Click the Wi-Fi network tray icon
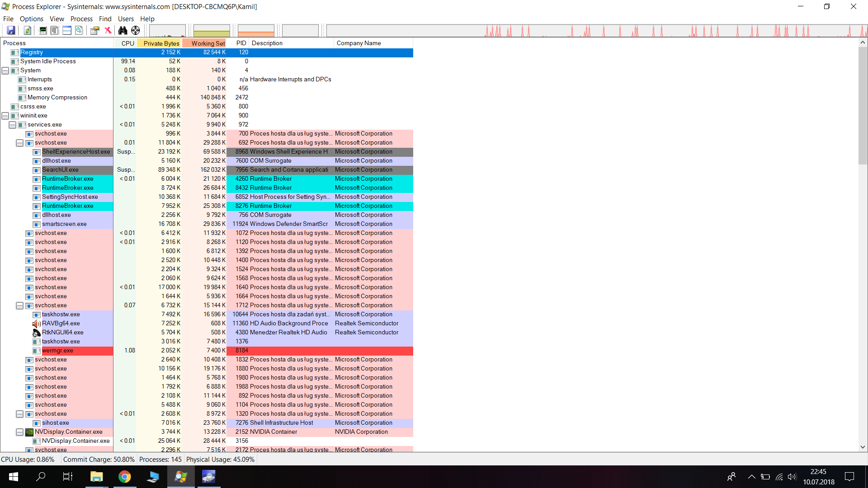This screenshot has height=488, width=868. point(779,477)
